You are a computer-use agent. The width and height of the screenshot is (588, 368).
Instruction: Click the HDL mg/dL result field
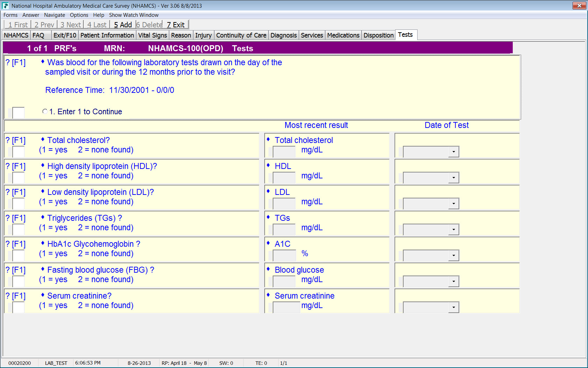[284, 178]
